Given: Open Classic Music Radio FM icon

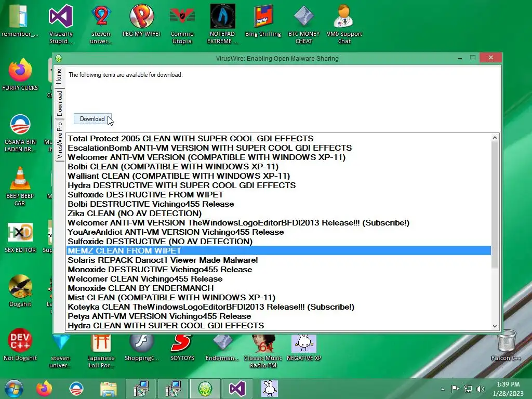Looking at the screenshot, I should pos(263,351).
